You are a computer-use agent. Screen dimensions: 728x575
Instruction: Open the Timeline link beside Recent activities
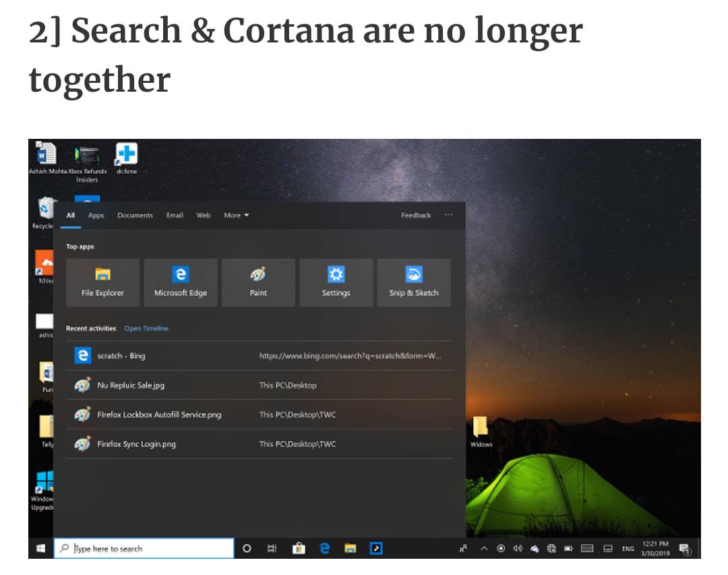[x=146, y=328]
